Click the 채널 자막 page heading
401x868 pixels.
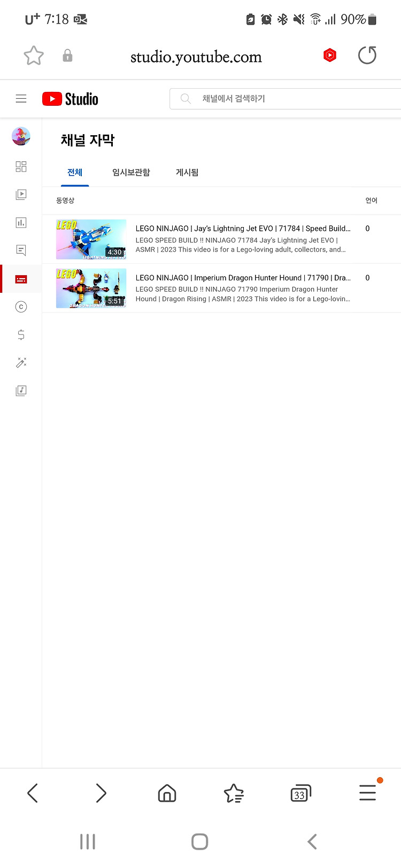pyautogui.click(x=88, y=140)
